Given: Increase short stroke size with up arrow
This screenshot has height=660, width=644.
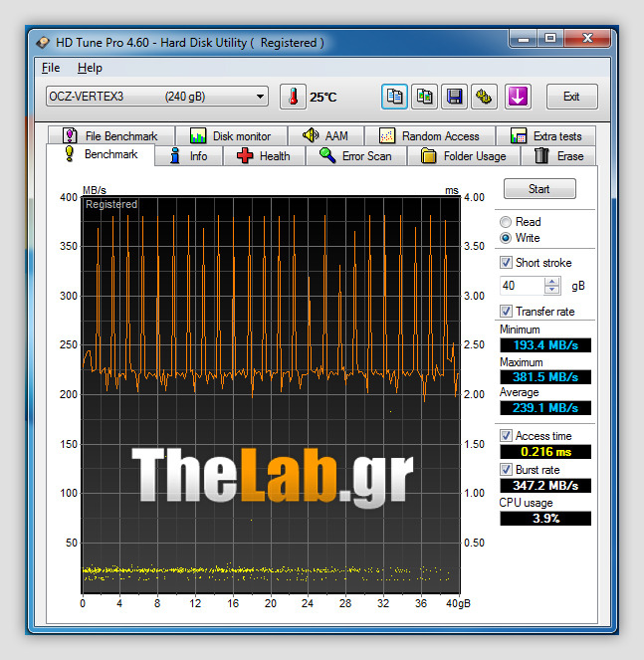Looking at the screenshot, I should (x=552, y=282).
